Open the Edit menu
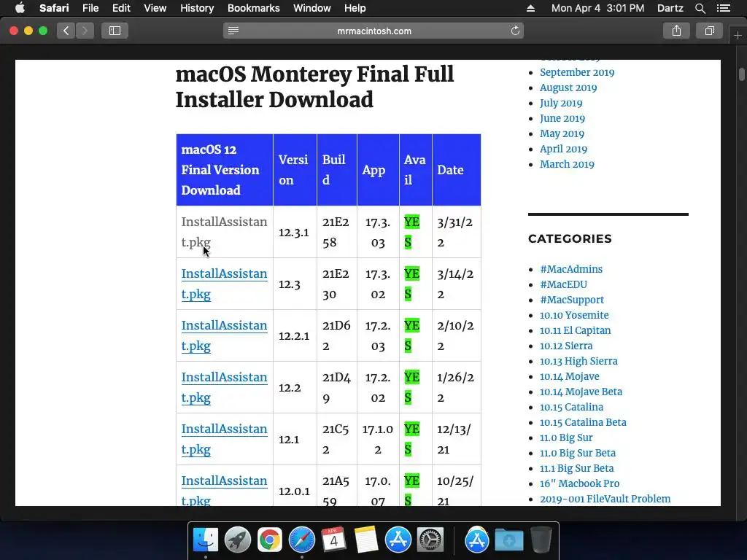 tap(121, 8)
